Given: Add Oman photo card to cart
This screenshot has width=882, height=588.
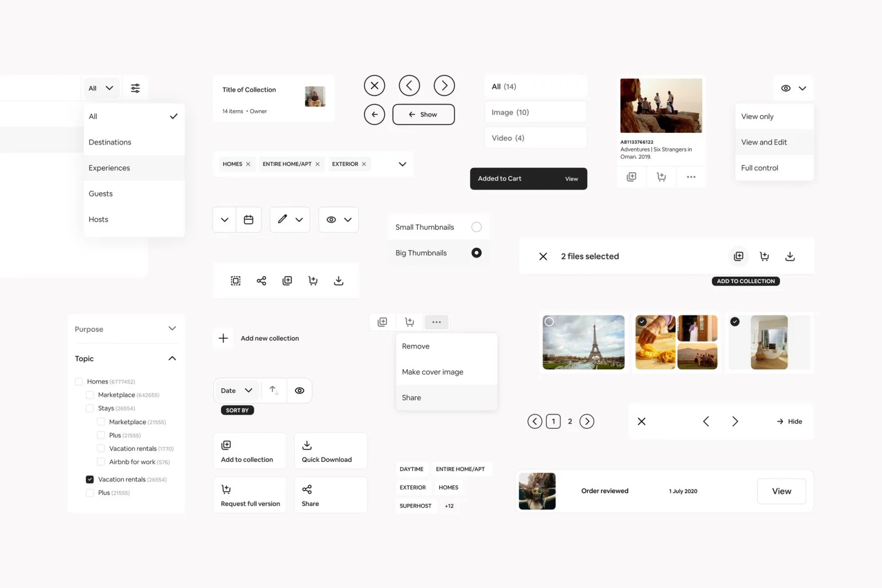Looking at the screenshot, I should (x=661, y=177).
